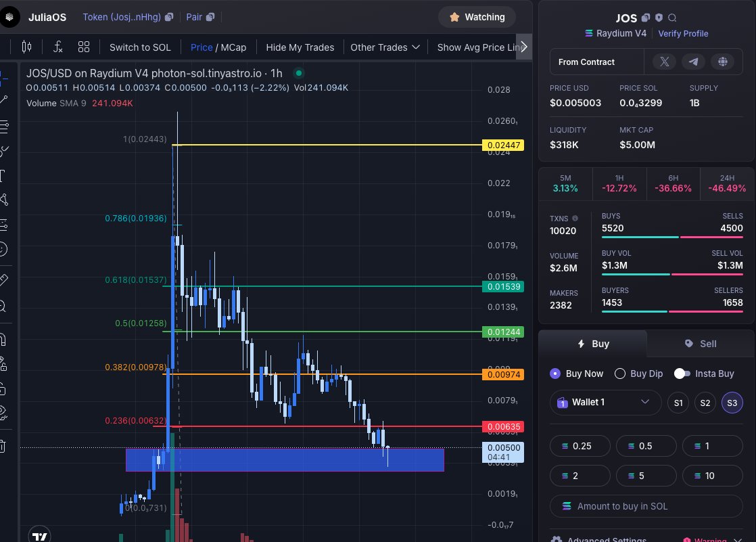Screen dimensions: 756x542
Task: Expand the Advanced Settings chevron
Action: [x=738, y=540]
